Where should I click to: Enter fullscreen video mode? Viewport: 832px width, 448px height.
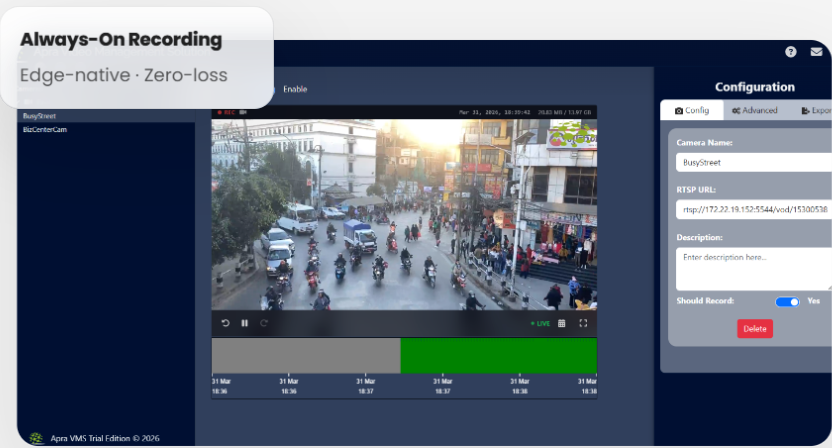[x=583, y=323]
